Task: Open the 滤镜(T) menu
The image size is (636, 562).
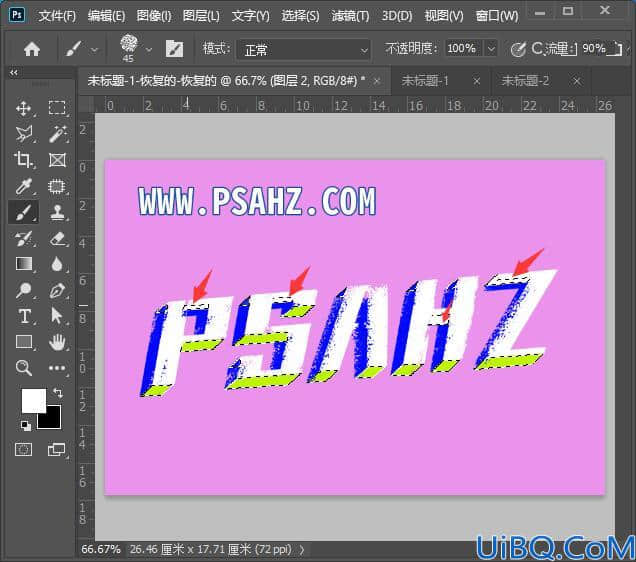Action: pyautogui.click(x=350, y=16)
